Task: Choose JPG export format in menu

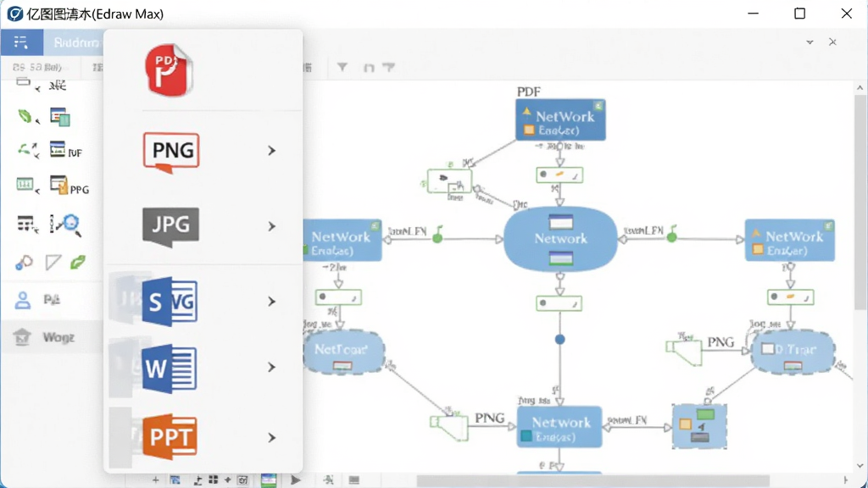Action: click(x=170, y=227)
